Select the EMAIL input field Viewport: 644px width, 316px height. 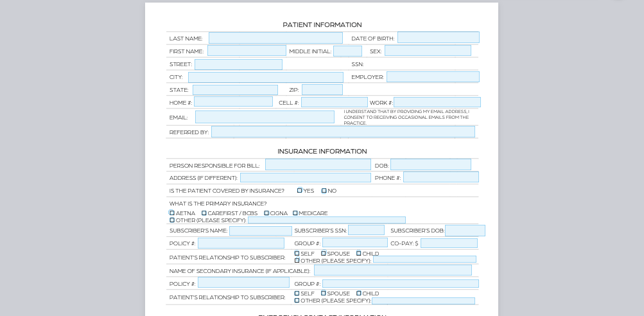pos(265,117)
